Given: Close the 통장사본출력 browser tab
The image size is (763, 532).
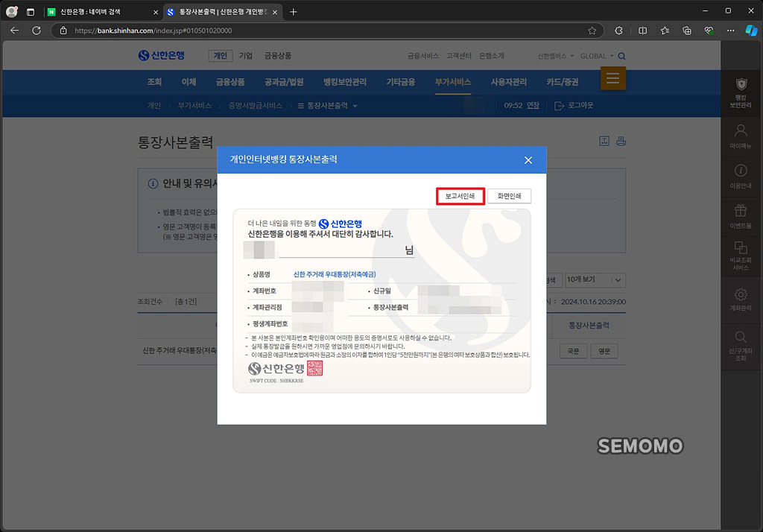Looking at the screenshot, I should coord(275,12).
